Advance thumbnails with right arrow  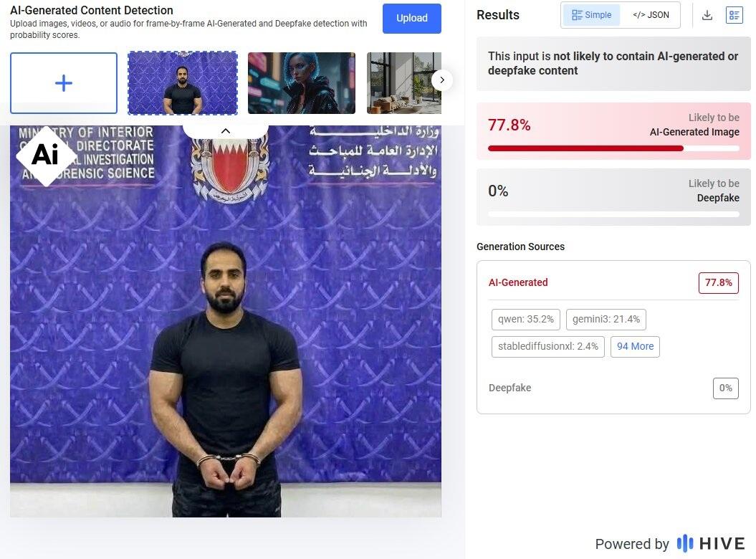[x=441, y=80]
